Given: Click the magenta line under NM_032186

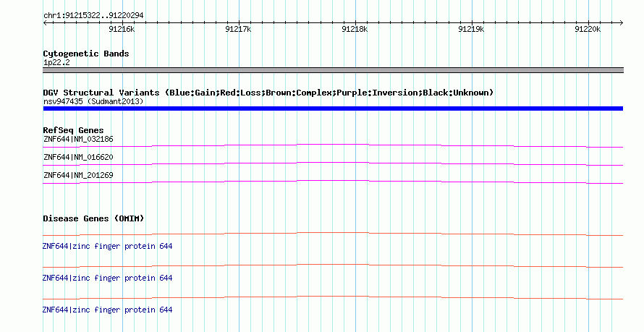Looking at the screenshot, I should [333, 145].
